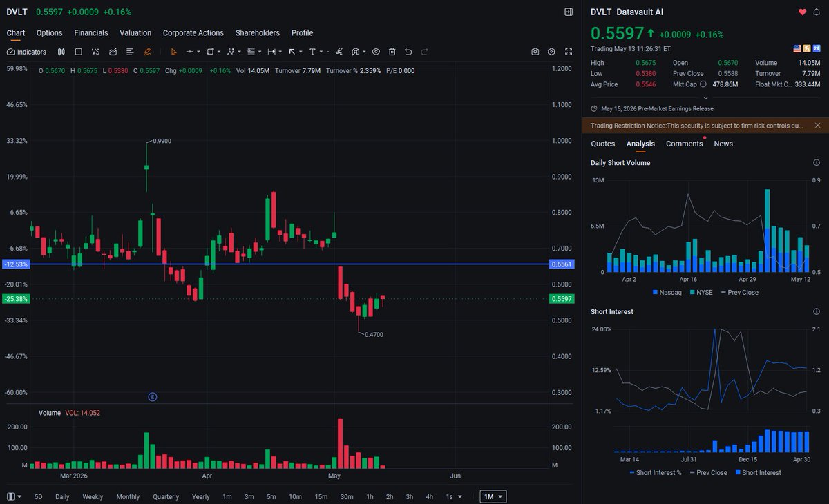Select the Weekly timeframe
Screen dimensions: 829x504
point(93,496)
